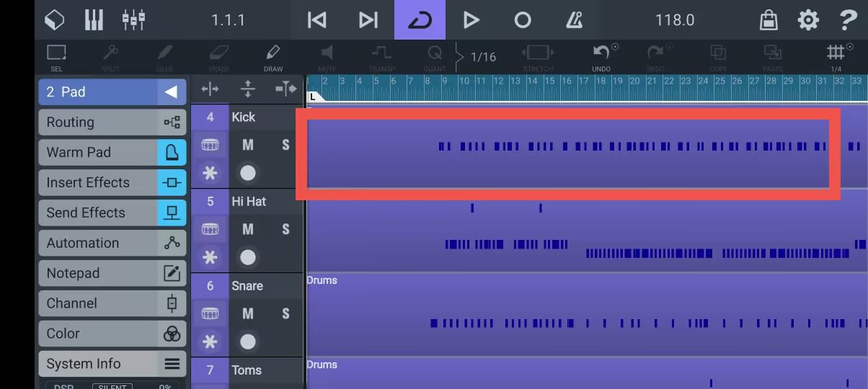Open help question mark

pos(848,20)
